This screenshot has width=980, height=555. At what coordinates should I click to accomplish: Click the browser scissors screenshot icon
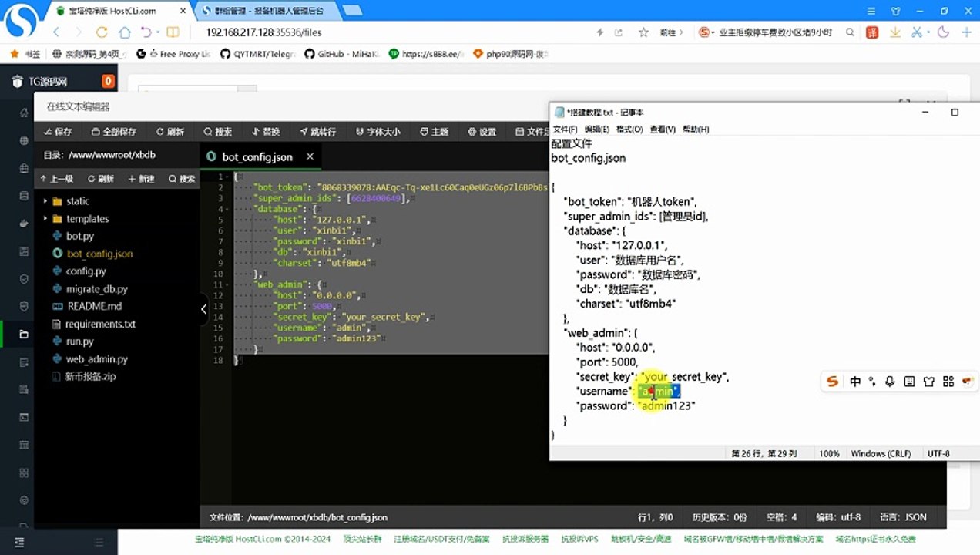917,32
